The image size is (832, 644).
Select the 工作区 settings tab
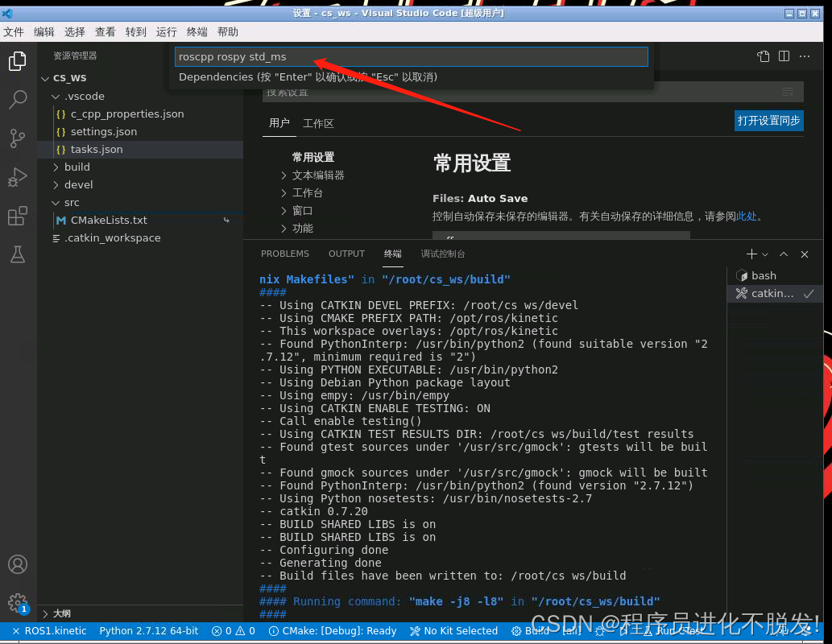(x=318, y=124)
